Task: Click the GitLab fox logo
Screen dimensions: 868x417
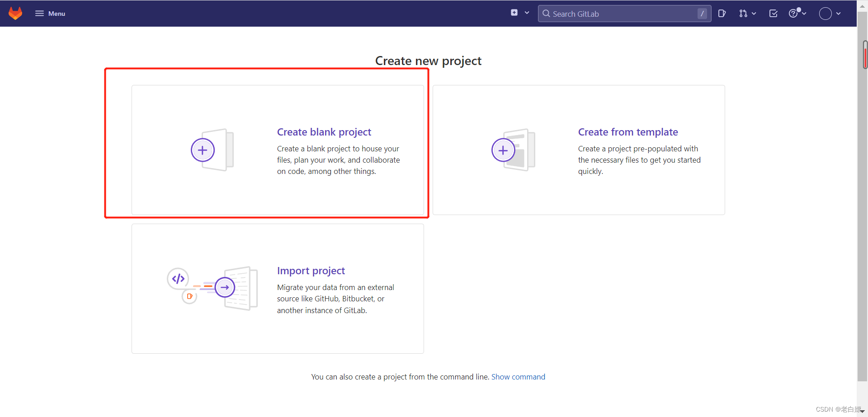Action: (x=15, y=14)
